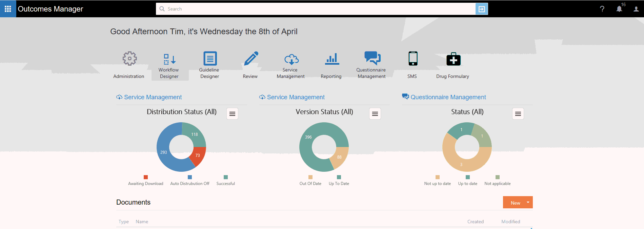Image resolution: width=644 pixels, height=229 pixels.
Task: Open the SMS phone icon
Action: tap(412, 59)
